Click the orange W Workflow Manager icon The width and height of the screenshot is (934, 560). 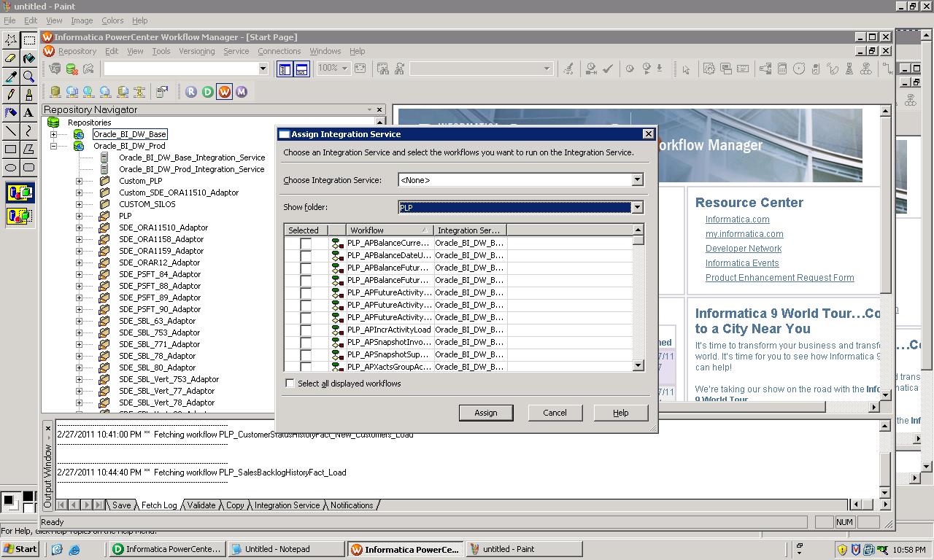click(225, 92)
